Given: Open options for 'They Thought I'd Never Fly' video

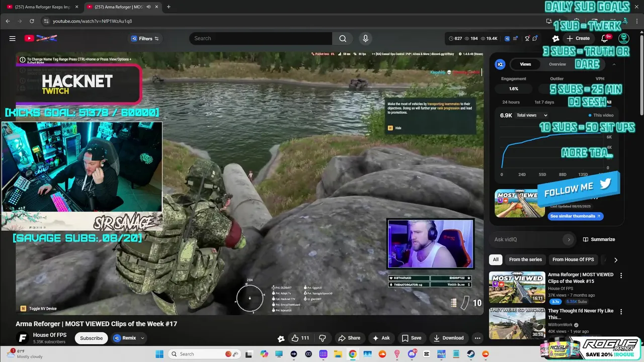Looking at the screenshot, I should [621, 312].
